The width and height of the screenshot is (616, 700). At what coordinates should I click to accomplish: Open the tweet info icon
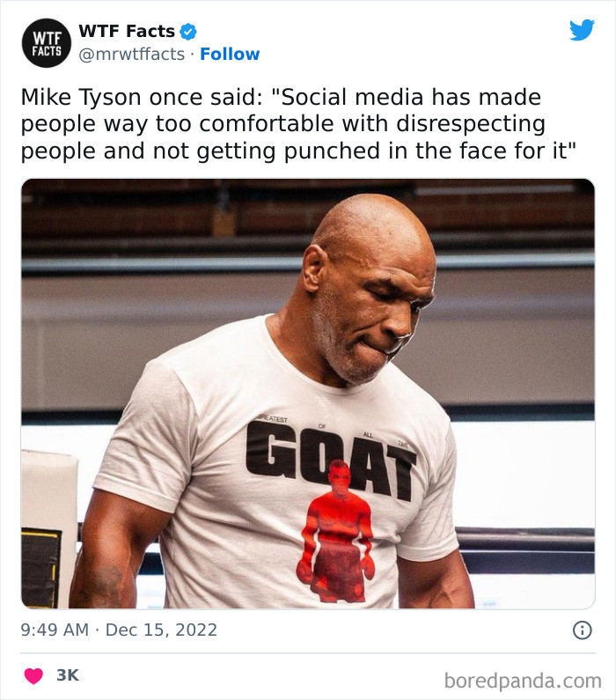point(582,630)
